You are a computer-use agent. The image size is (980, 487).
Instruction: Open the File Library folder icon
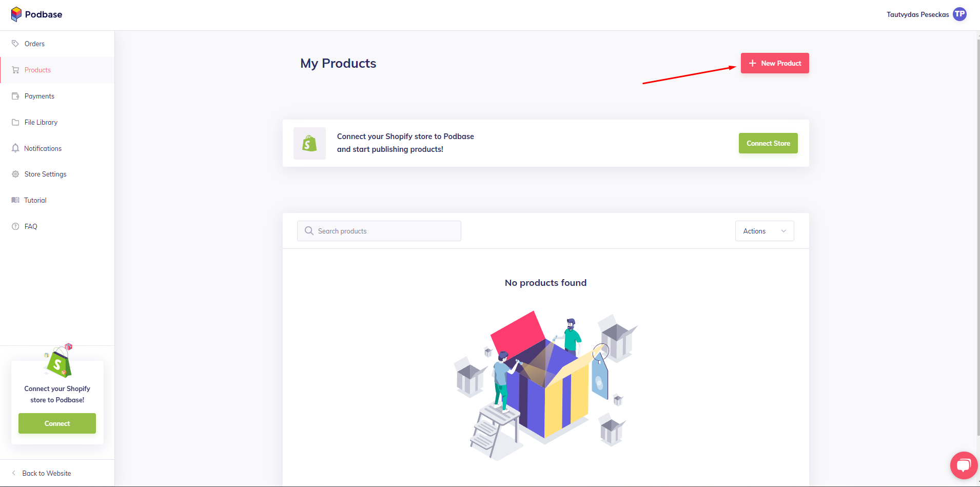(x=15, y=122)
